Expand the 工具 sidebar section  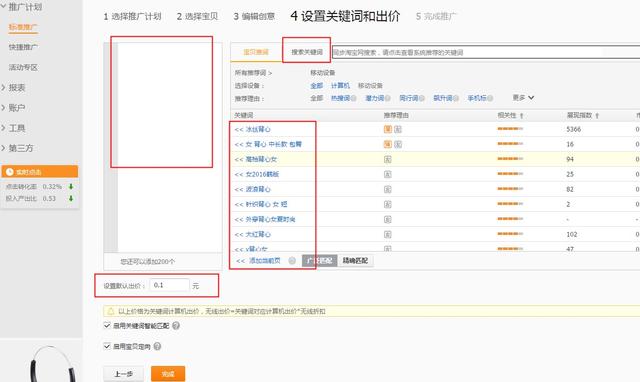[x=3, y=128]
